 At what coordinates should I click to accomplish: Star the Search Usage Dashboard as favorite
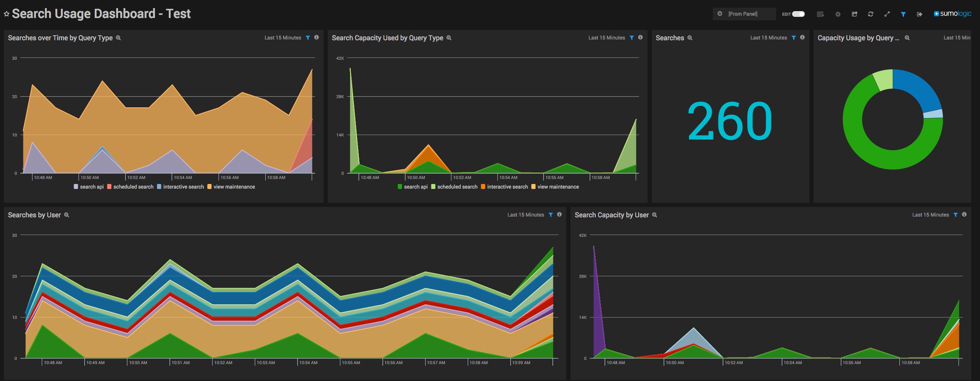(x=7, y=14)
